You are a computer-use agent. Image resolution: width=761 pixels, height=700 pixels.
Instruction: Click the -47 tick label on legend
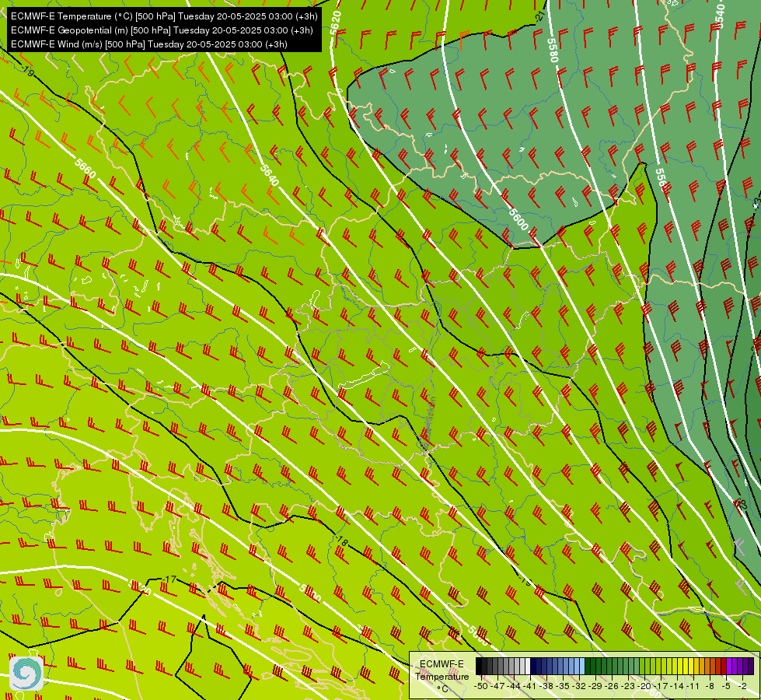[497, 686]
